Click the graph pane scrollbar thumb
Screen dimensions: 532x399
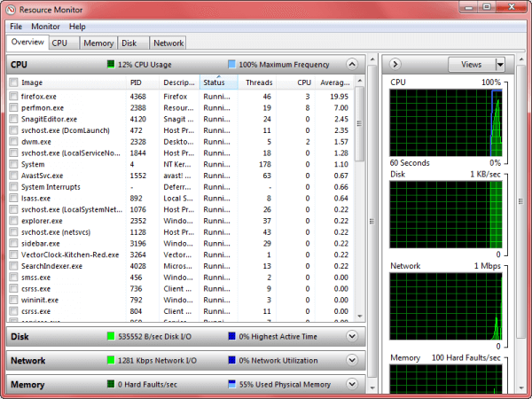click(521, 202)
